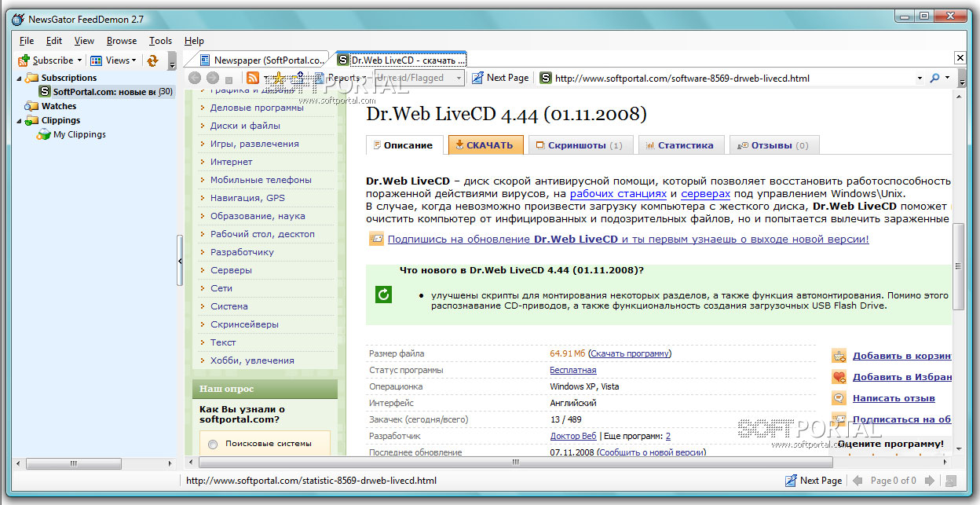
Task: Click the sidebar horizontal scrollbar thumb
Action: tap(72, 463)
